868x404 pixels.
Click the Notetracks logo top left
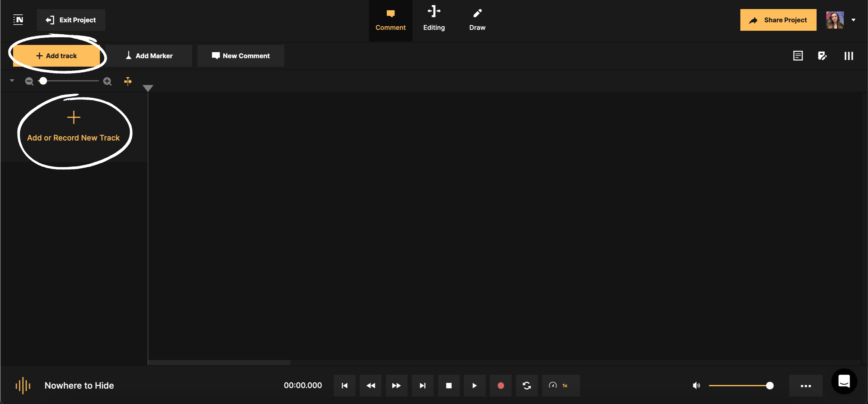18,20
